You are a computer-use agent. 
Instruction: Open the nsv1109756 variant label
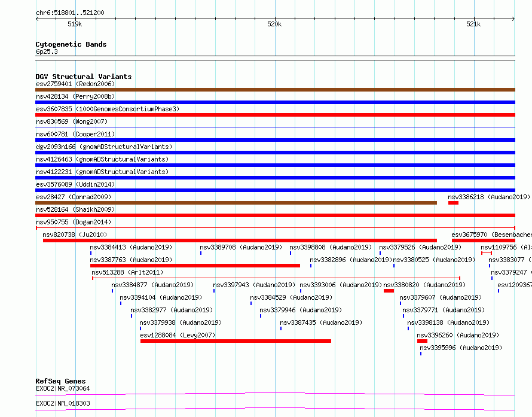[x=506, y=247]
